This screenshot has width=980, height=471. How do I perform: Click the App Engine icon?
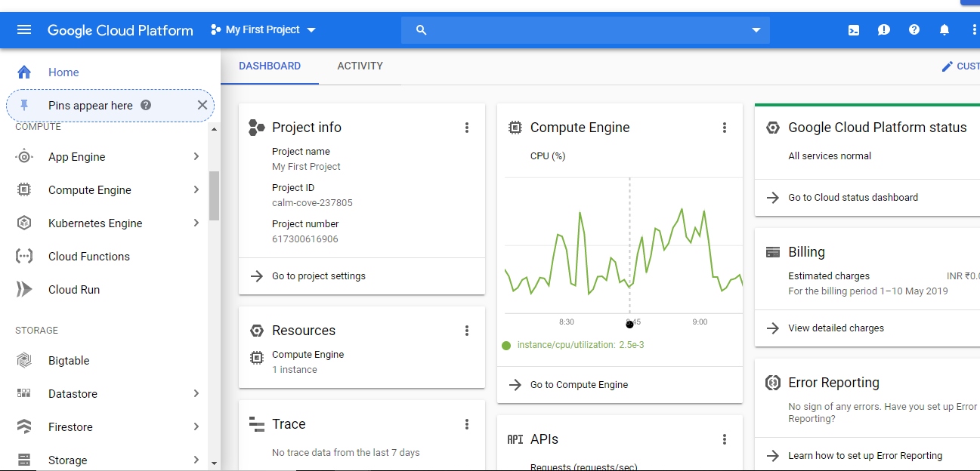pos(24,157)
